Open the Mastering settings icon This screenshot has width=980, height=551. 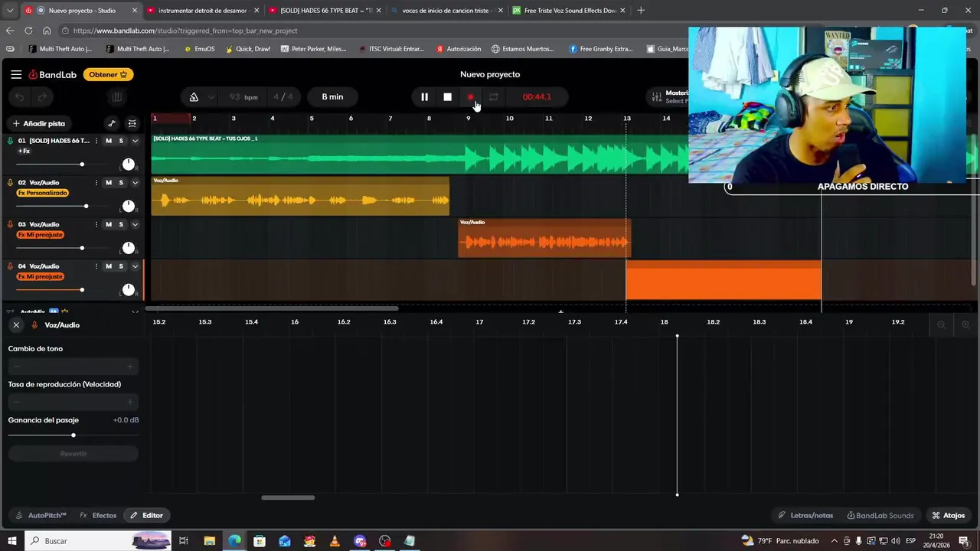[656, 97]
